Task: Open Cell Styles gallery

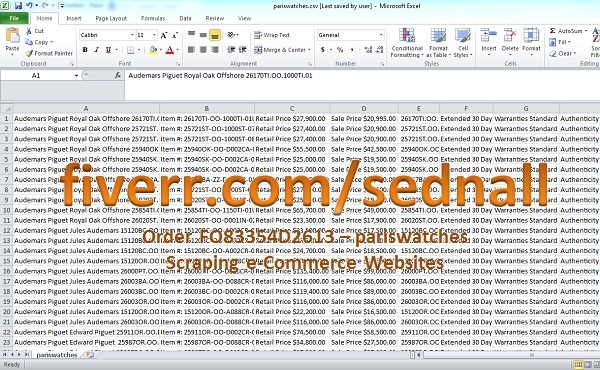Action: tap(463, 42)
